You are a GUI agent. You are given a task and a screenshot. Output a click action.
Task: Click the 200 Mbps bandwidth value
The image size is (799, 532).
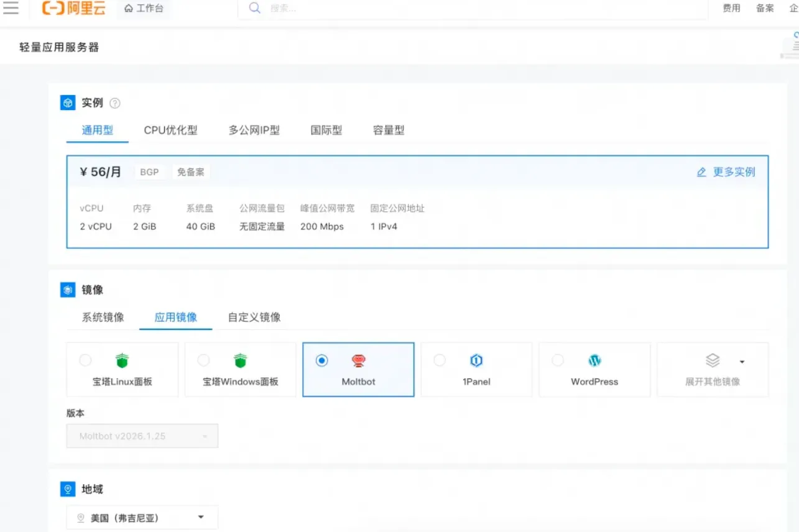tap(322, 227)
